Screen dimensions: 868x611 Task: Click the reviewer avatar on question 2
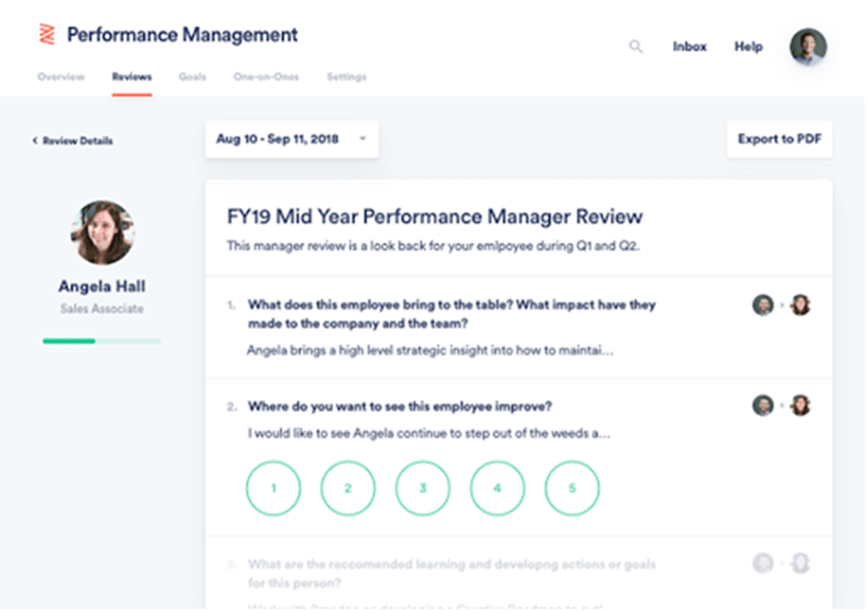point(762,405)
